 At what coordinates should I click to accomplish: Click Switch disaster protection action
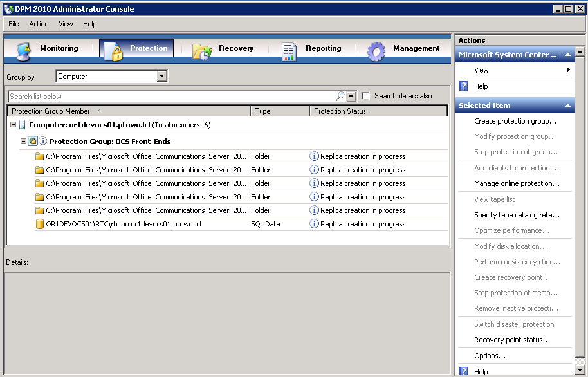[x=514, y=324]
